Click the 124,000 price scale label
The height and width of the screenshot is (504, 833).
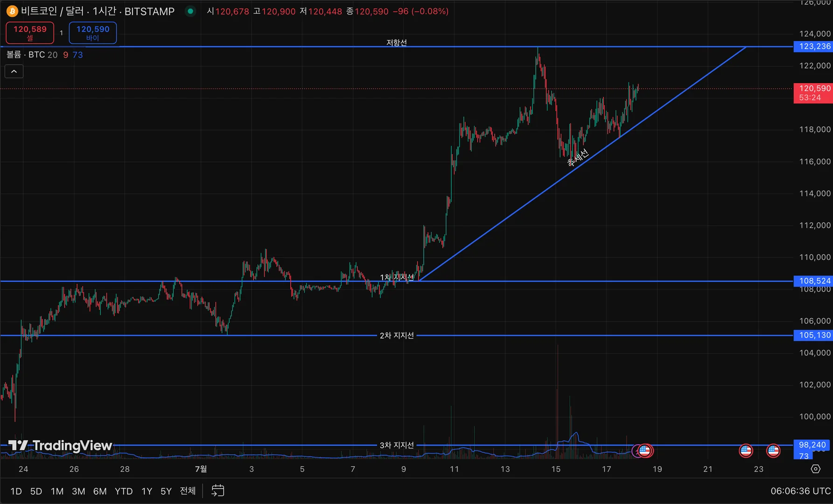[x=815, y=34]
